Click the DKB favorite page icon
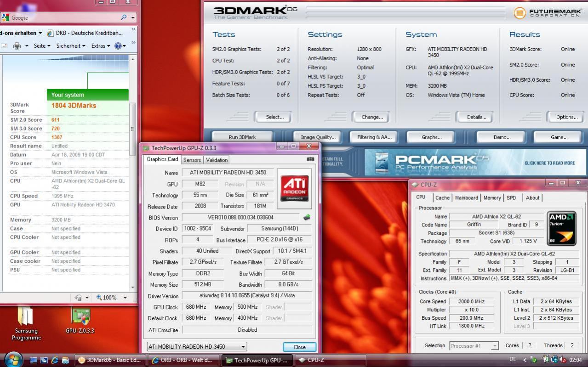The image size is (588, 367). coord(50,33)
